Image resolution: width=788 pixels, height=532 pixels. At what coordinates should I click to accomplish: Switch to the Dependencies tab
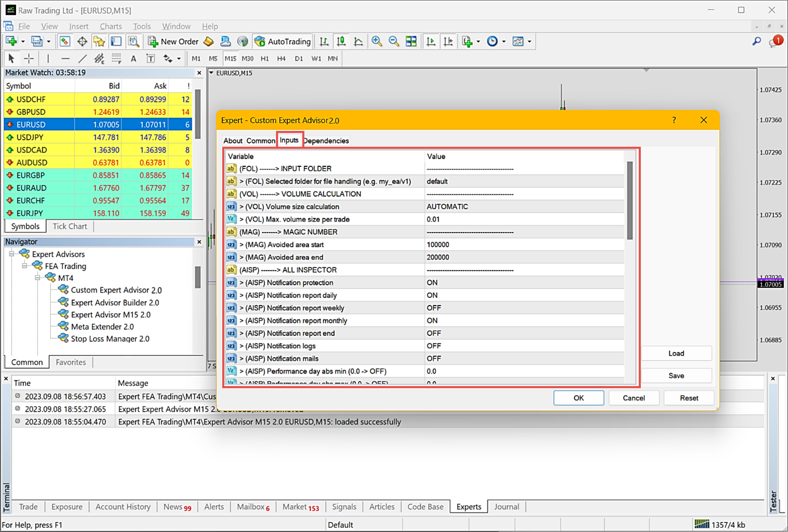click(x=326, y=141)
